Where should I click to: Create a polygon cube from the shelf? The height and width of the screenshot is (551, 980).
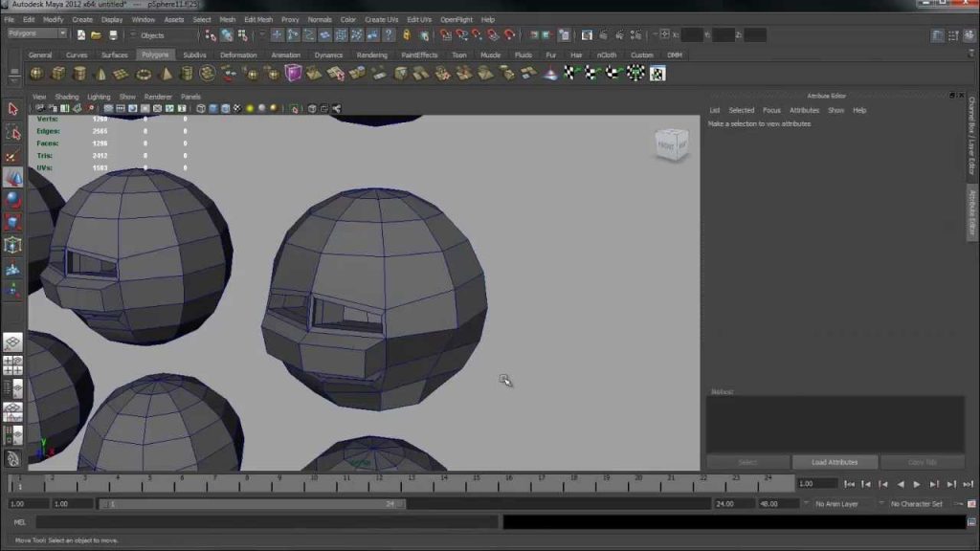pos(58,74)
